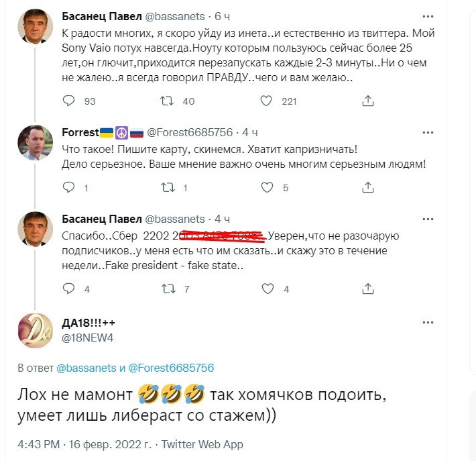This screenshot has width=476, height=461.
Task: Open @Forest6685756 mention link in reply
Action: click(x=171, y=368)
